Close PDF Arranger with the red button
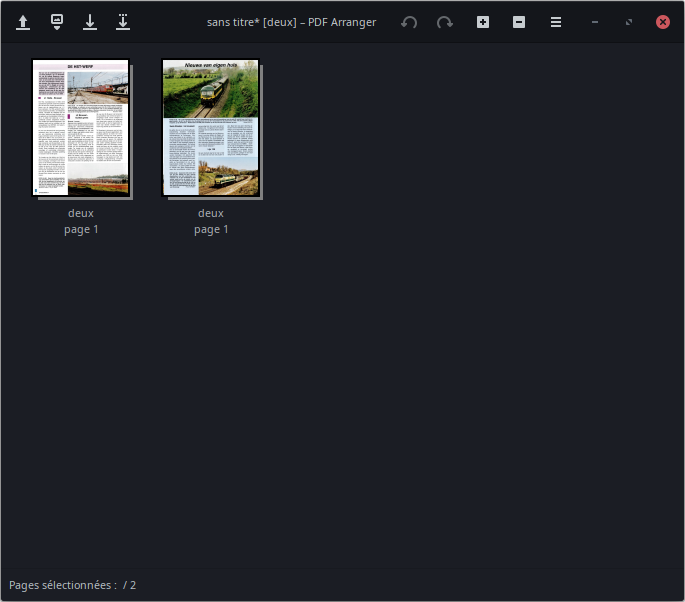This screenshot has width=685, height=602. [x=662, y=22]
